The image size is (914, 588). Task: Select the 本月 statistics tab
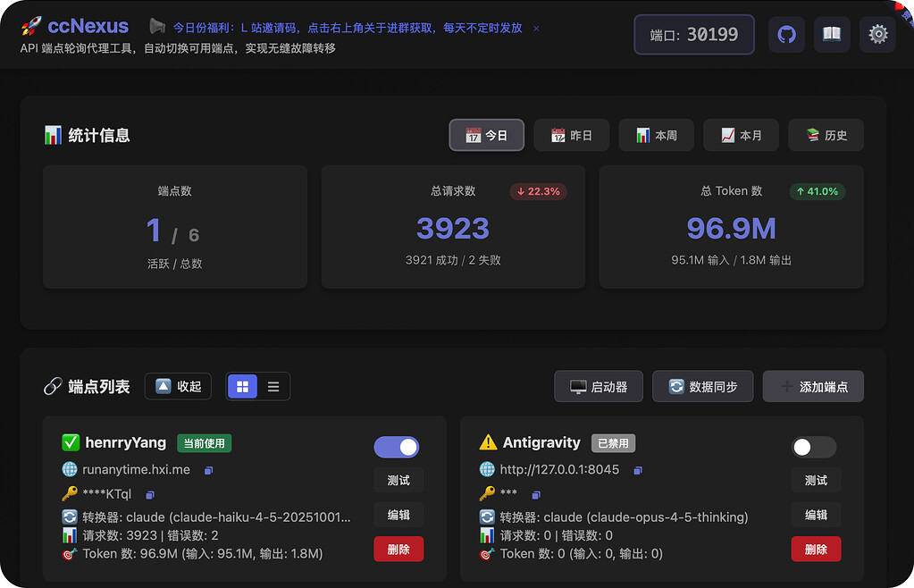click(741, 135)
